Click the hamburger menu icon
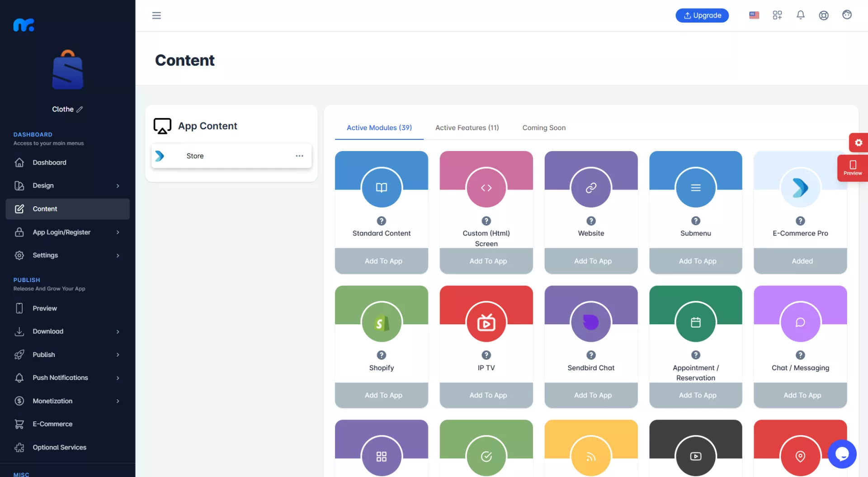868x477 pixels. [156, 15]
